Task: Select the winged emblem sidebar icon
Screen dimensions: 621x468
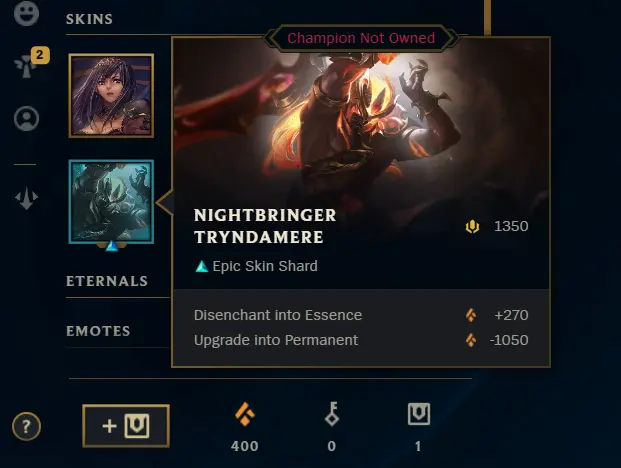Action: click(x=26, y=198)
